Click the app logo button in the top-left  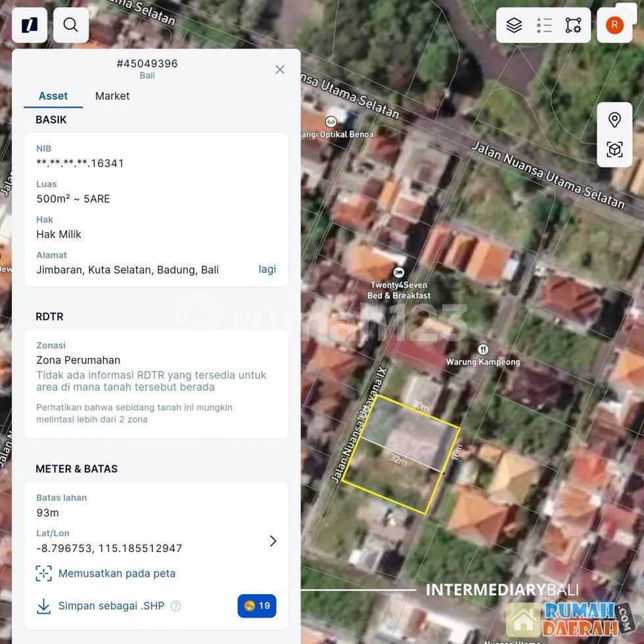(x=30, y=25)
